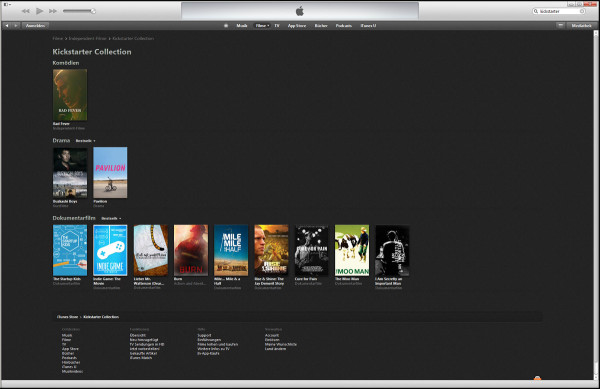Open the Burn movie poster

(x=191, y=250)
